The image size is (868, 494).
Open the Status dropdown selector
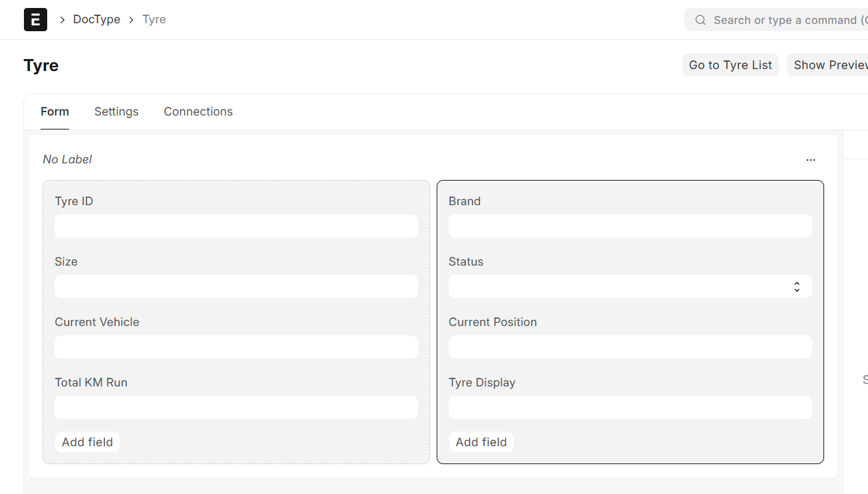(629, 287)
